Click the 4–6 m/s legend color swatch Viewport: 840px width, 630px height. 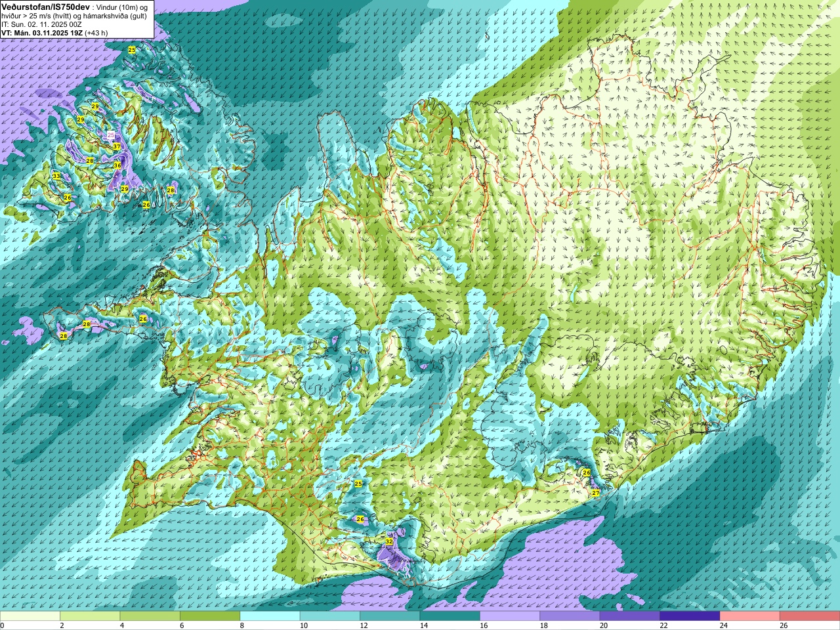click(150, 616)
